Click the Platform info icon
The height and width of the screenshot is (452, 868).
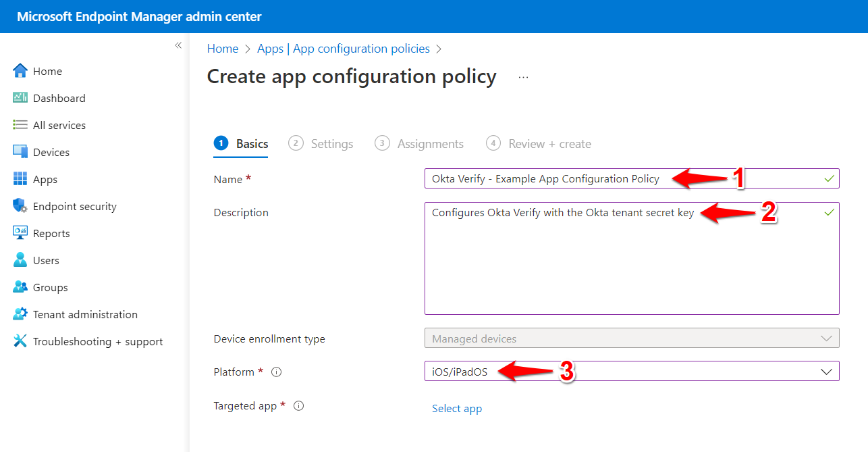tap(276, 372)
